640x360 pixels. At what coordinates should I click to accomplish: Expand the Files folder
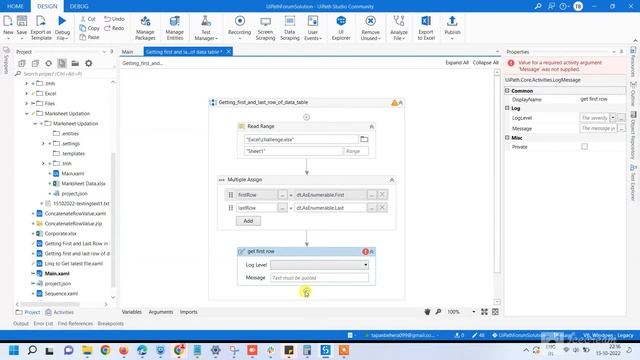(27, 103)
